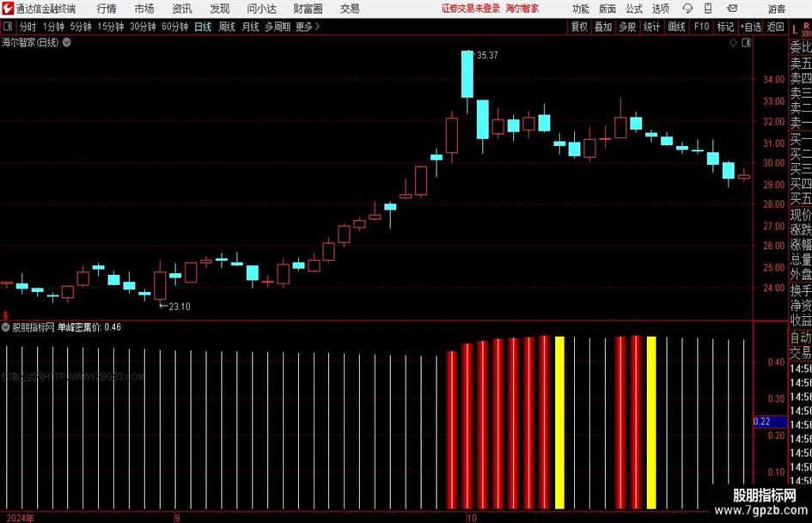Image resolution: width=812 pixels, height=523 pixels.
Task: Click the 34.00 price axis label
Action: [x=773, y=79]
